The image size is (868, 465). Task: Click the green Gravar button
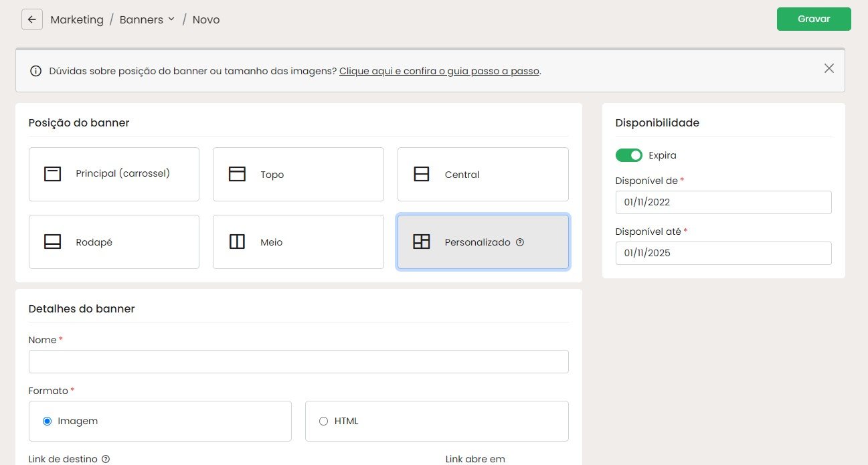(x=814, y=19)
